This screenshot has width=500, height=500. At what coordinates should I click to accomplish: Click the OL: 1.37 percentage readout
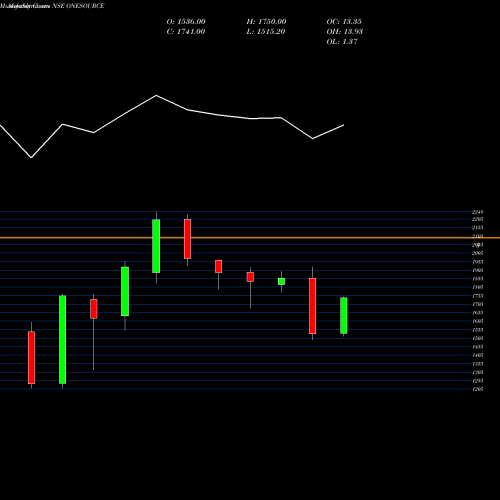(342, 42)
